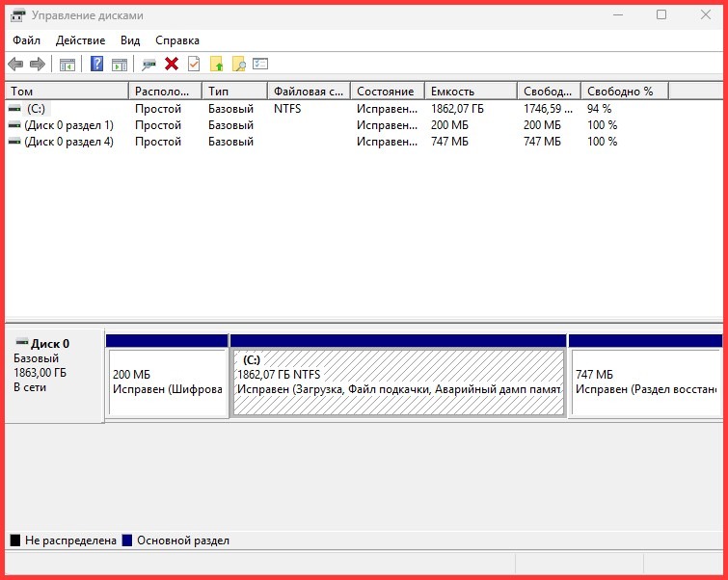The image size is (728, 580).
Task: Toggle the action pane toolbar icon
Action: 120,65
